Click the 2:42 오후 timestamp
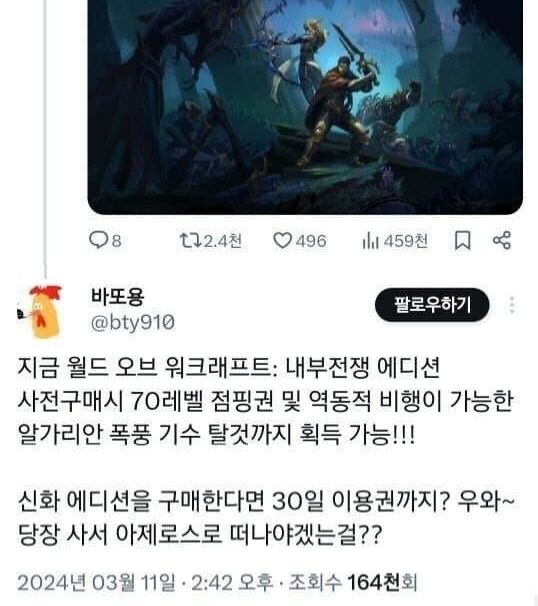 pos(232,582)
